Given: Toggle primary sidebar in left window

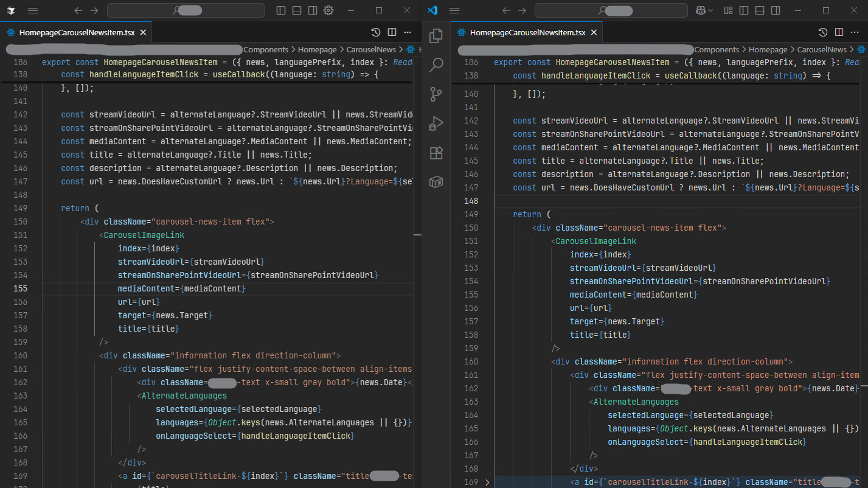Looking at the screenshot, I should pos(281,10).
